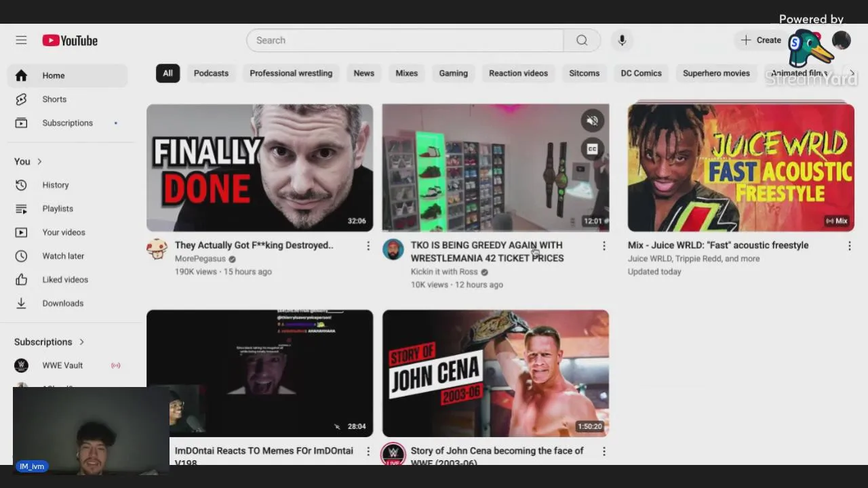Select the All filter chip
Screen dimensions: 868x488
(167, 73)
